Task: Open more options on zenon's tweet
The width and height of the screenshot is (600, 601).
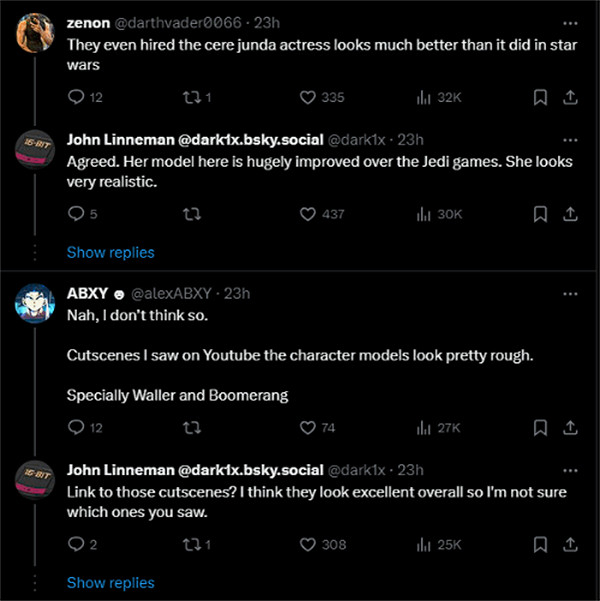Action: 570,22
